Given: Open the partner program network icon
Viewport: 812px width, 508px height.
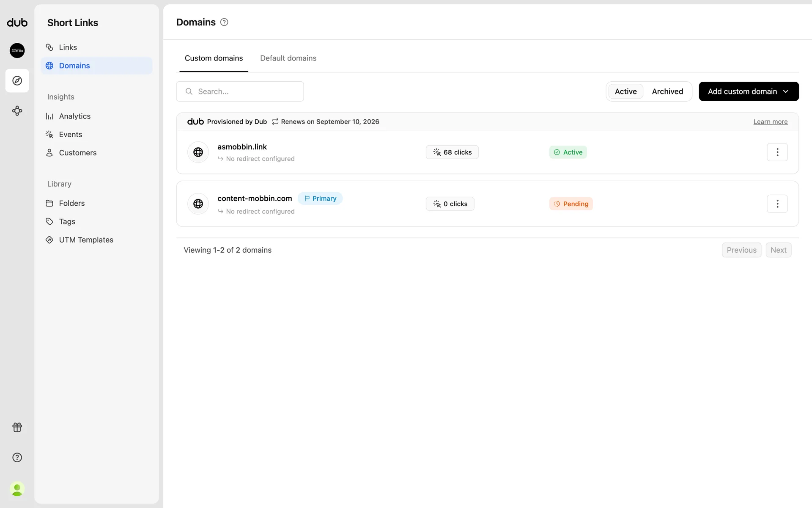Looking at the screenshot, I should tap(17, 111).
